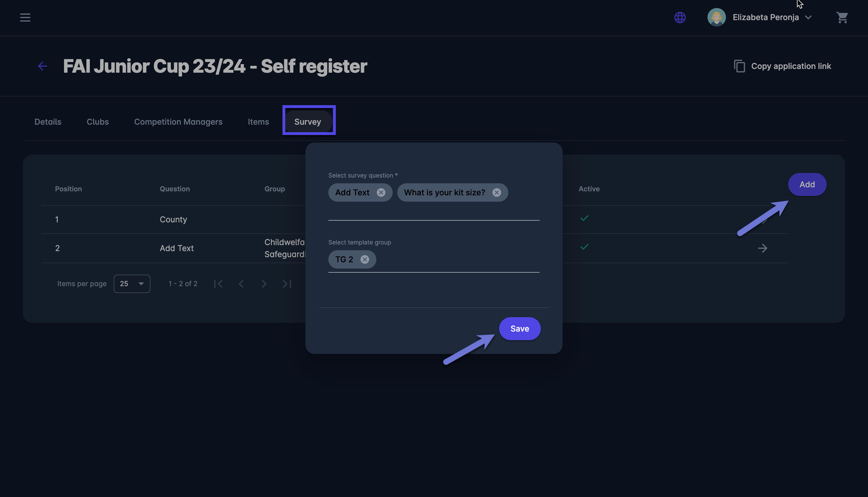The height and width of the screenshot is (497, 868).
Task: Open the Competition Managers tab
Action: pos(178,122)
